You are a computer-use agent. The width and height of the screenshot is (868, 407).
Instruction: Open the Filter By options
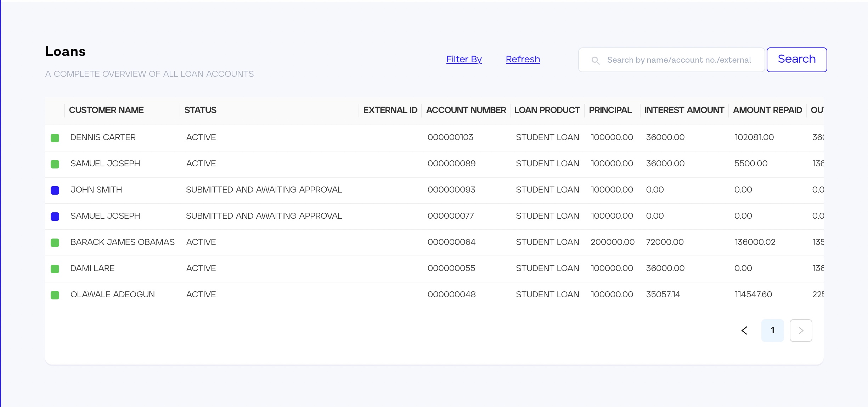(x=464, y=59)
